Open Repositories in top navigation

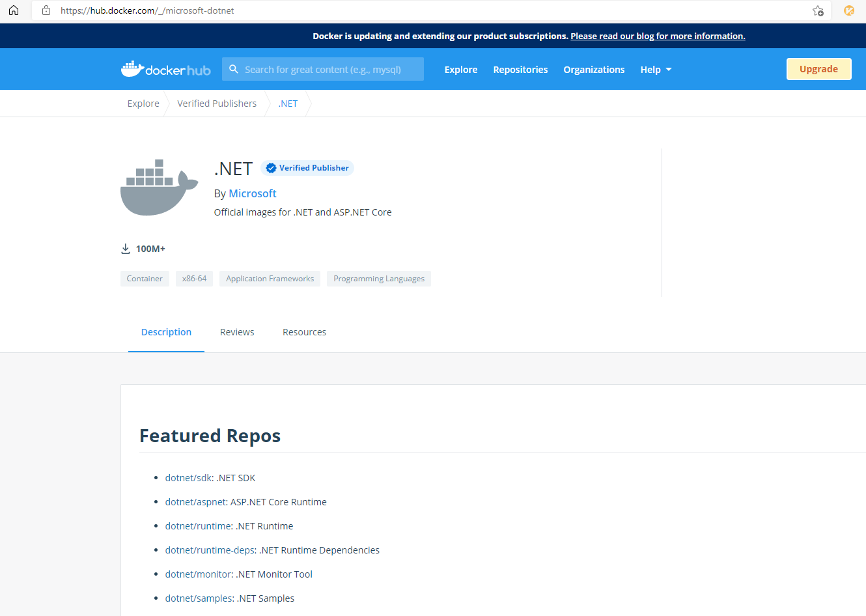tap(520, 70)
